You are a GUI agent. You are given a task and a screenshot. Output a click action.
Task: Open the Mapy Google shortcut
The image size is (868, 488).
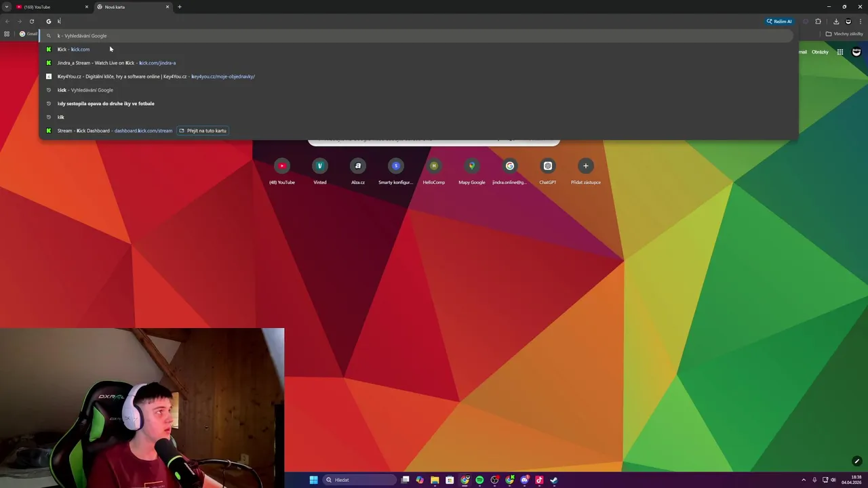click(472, 171)
